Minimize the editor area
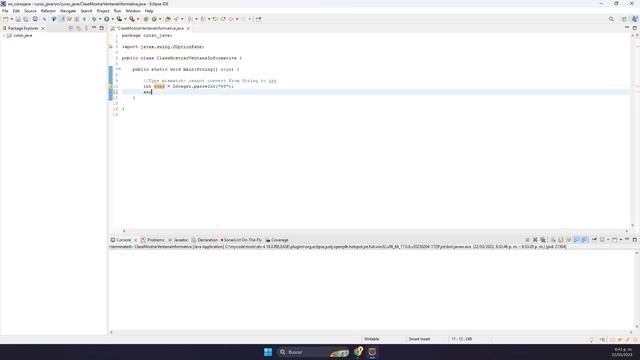 pyautogui.click(x=627, y=28)
